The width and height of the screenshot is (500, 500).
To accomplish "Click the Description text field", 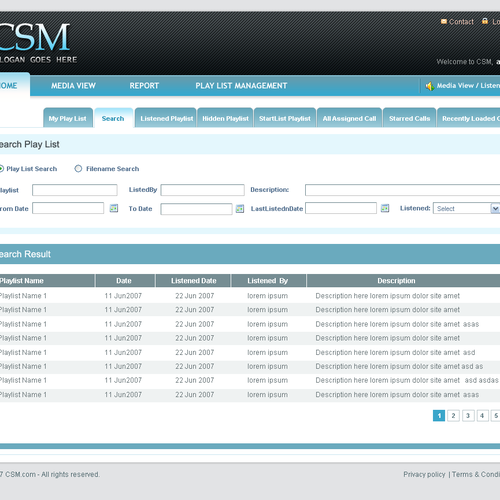I will [x=402, y=190].
